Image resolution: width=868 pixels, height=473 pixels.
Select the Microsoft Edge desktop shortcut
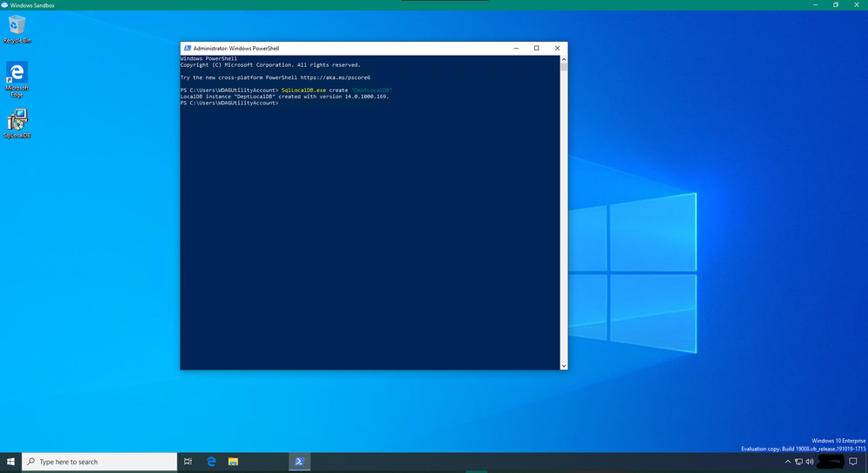[x=17, y=80]
